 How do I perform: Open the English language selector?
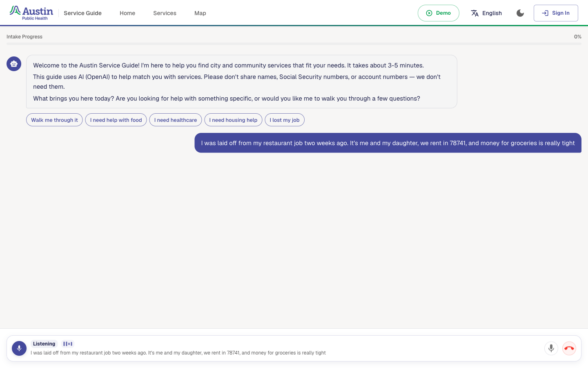coord(486,13)
